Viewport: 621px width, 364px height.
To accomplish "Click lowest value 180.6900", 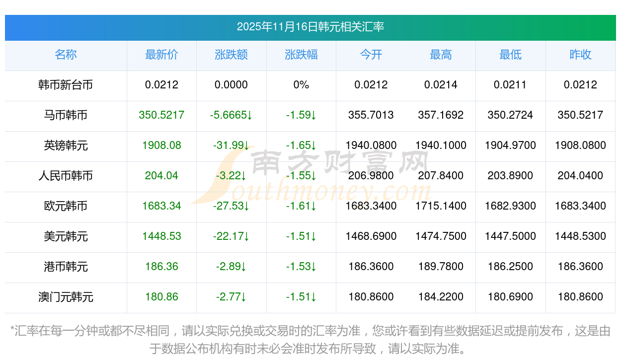I will [x=511, y=297].
